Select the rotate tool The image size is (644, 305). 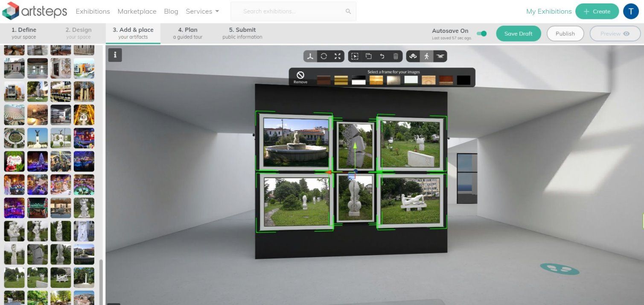coord(324,56)
